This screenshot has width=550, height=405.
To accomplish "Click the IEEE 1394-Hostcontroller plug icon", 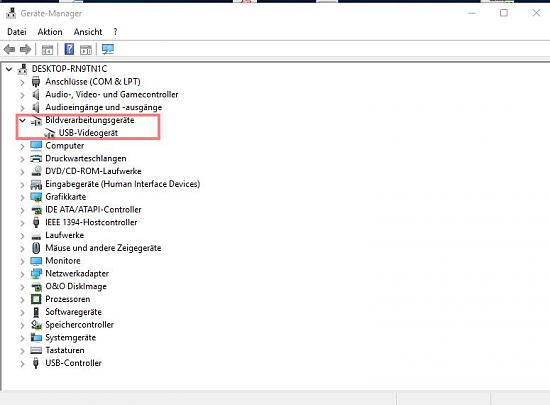I will click(36, 222).
